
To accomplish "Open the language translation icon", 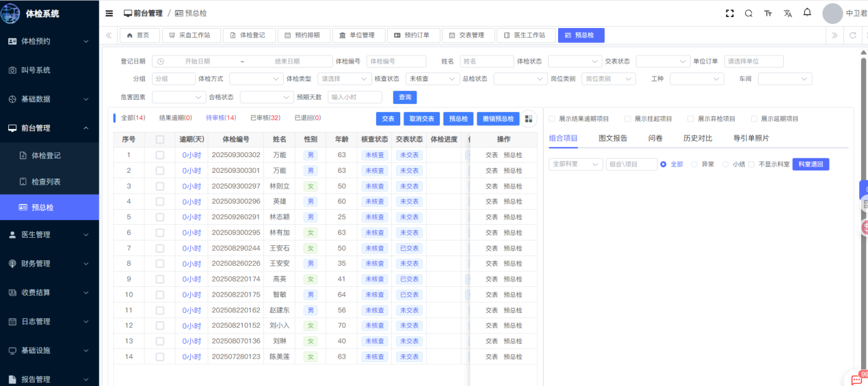I will (787, 14).
